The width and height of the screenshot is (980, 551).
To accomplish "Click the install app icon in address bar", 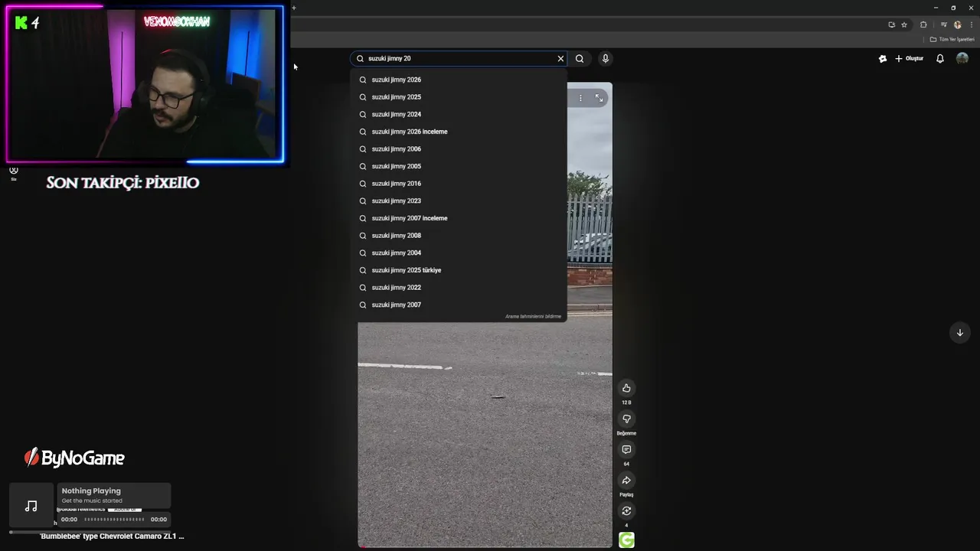I will [891, 24].
